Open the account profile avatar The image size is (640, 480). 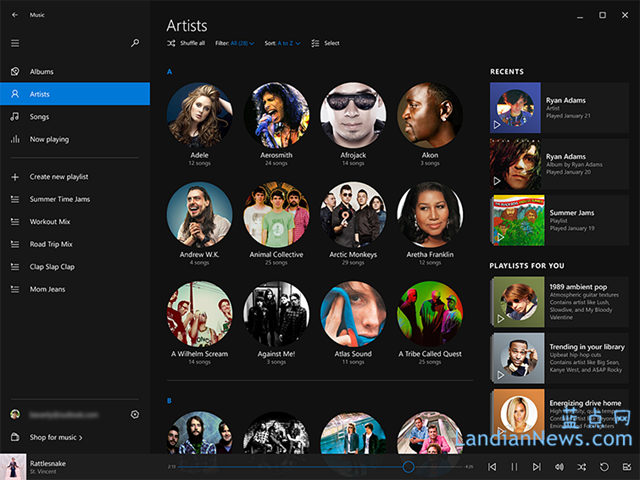(15, 415)
